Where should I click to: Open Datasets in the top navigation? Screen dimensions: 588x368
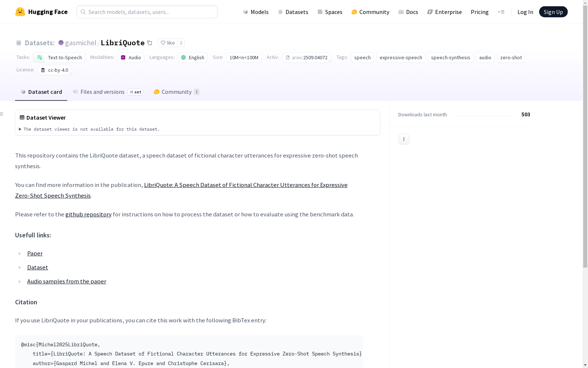pyautogui.click(x=293, y=12)
